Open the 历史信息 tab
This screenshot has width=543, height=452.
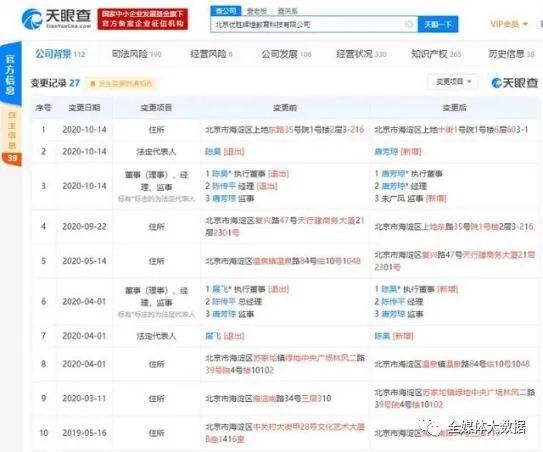[x=511, y=54]
